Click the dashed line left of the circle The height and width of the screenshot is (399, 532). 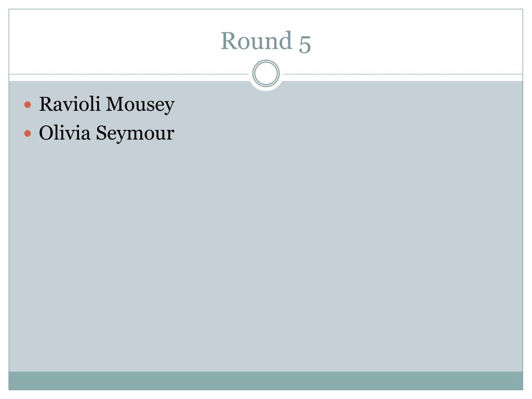(129, 74)
